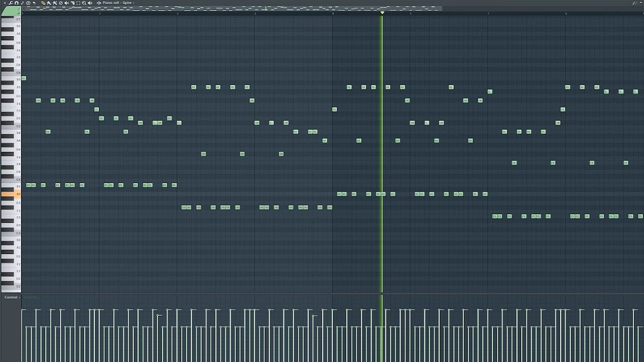Screen dimensions: 644x362
Task: Select the Draw pencil tool
Action: tap(43, 3)
